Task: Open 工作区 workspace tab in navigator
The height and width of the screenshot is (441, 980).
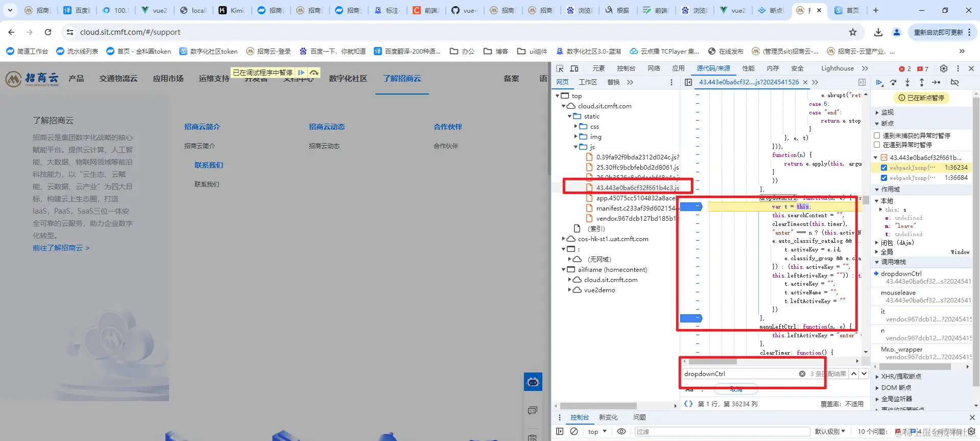Action: tap(588, 82)
